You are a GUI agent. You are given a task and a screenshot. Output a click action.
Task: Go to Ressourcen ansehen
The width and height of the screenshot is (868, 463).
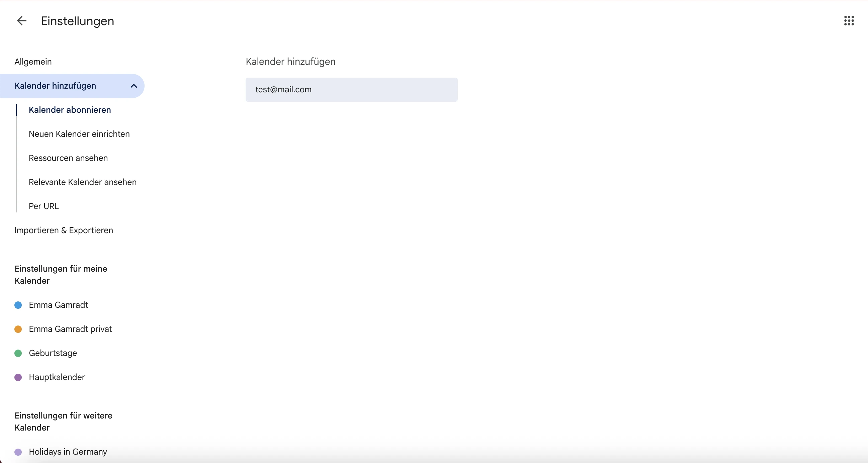pos(68,158)
